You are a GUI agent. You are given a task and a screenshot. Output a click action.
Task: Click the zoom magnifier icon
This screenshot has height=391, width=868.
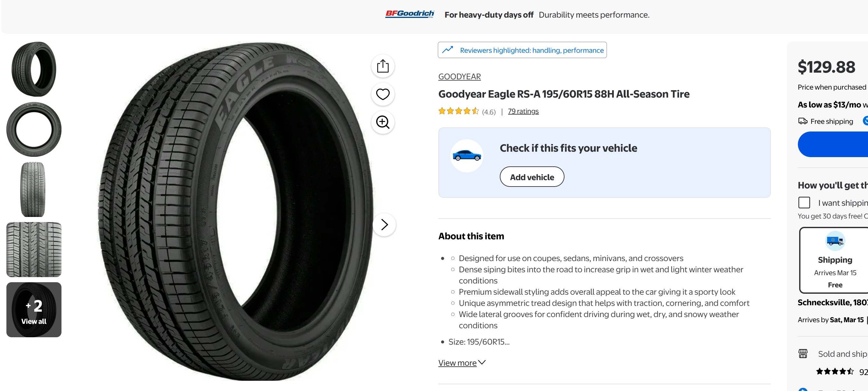click(x=382, y=122)
